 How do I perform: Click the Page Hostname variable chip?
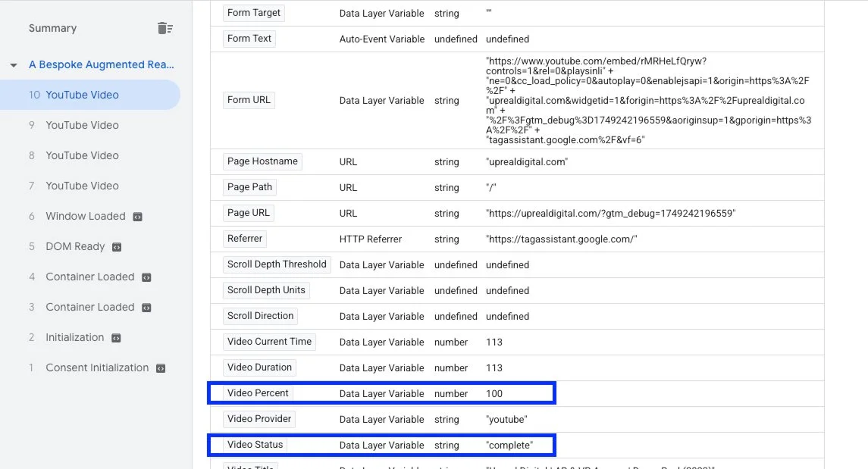[x=262, y=161]
